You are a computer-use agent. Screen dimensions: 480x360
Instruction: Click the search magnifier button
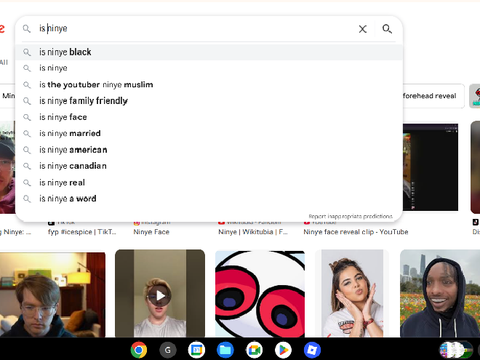click(387, 29)
